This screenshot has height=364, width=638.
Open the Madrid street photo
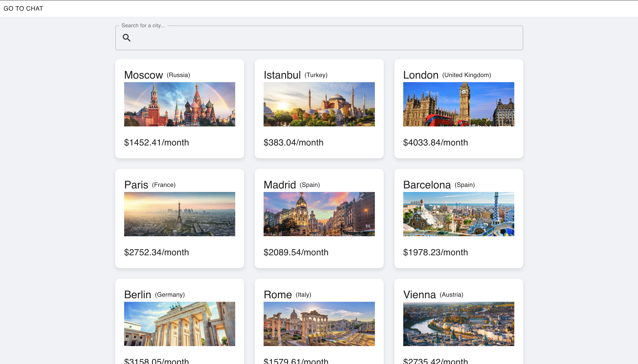coord(319,214)
